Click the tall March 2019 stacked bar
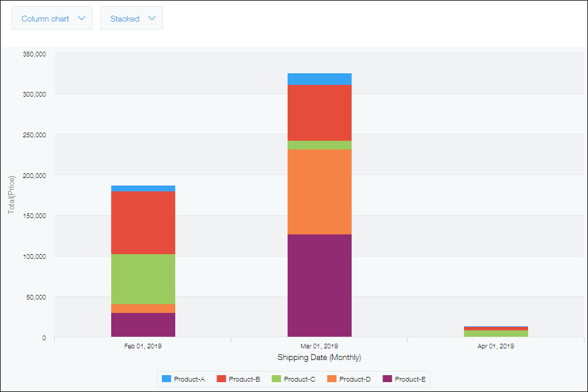 coord(319,204)
